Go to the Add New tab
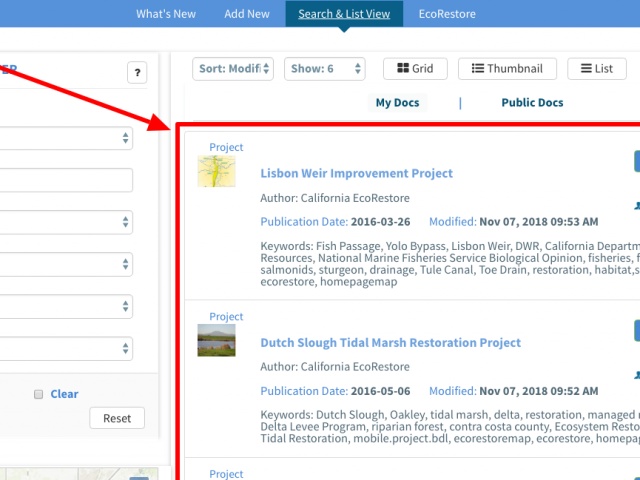 coord(247,14)
